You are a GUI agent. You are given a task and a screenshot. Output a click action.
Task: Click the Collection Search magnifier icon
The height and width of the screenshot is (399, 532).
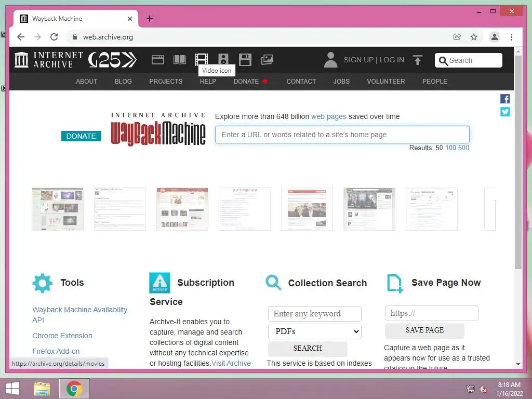pos(273,283)
